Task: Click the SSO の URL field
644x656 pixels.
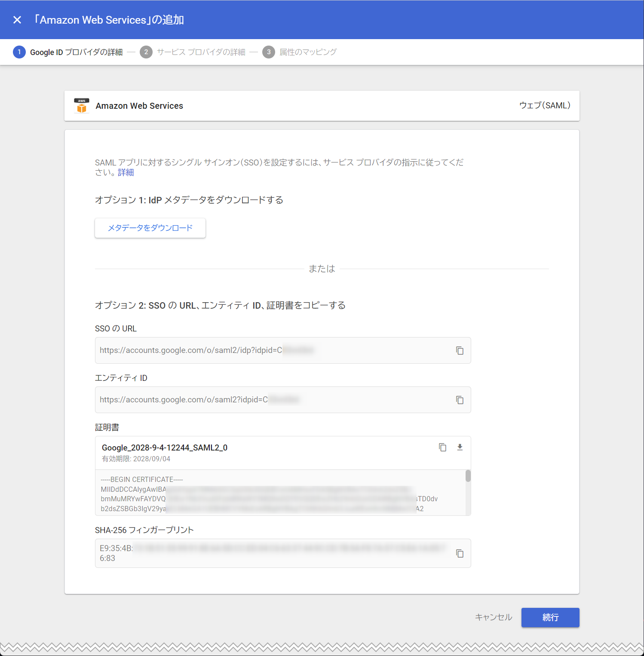Action: tap(283, 350)
